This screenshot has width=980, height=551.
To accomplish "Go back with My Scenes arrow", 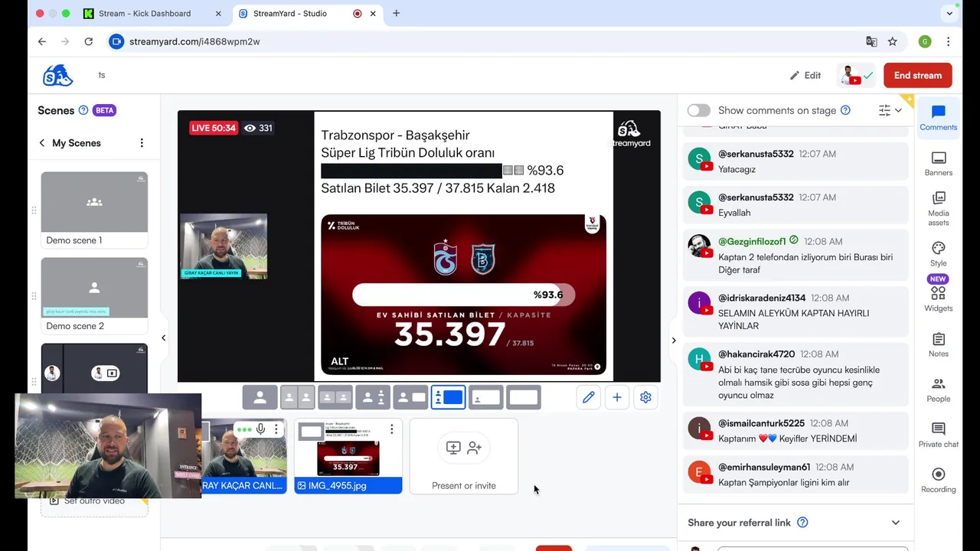I will (x=42, y=143).
